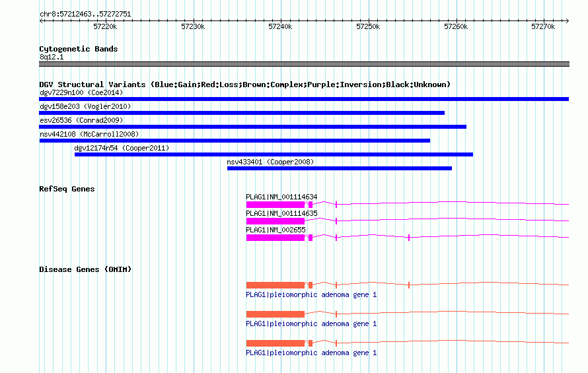Click the 57250k ruler tick label
The height and width of the screenshot is (373, 588).
(x=368, y=26)
